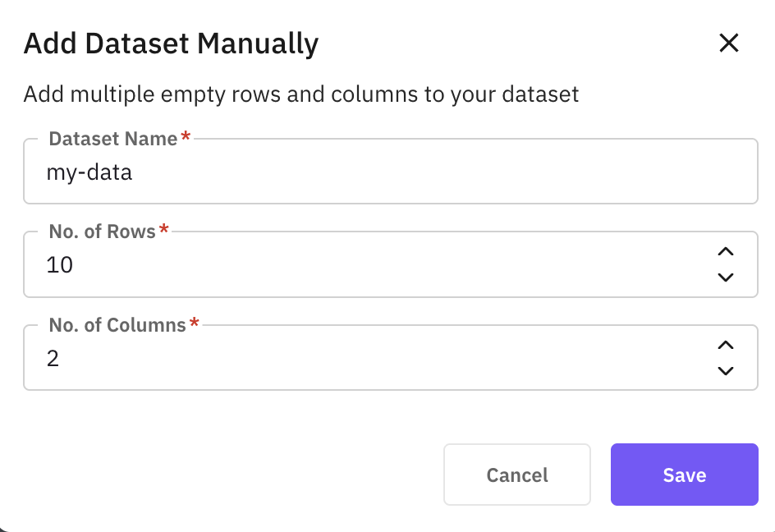Viewport: 775px width, 532px height.
Task: Close the Add Dataset Manually dialog
Action: coord(728,44)
